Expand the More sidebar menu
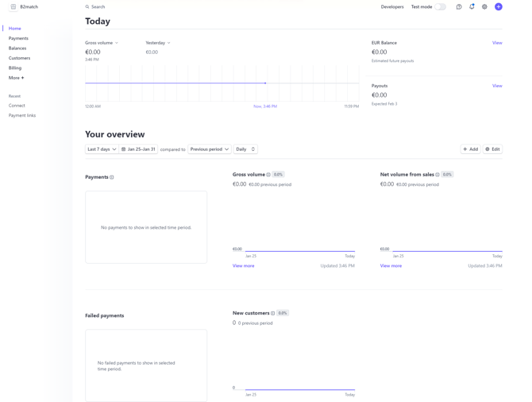Viewport: 532px width, 402px height. click(x=16, y=78)
